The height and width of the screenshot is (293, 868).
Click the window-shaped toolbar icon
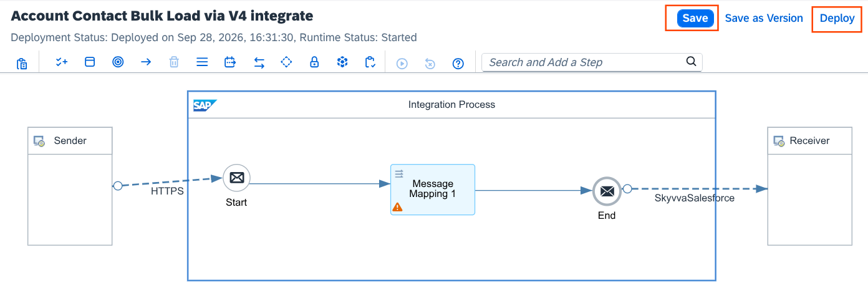point(90,62)
